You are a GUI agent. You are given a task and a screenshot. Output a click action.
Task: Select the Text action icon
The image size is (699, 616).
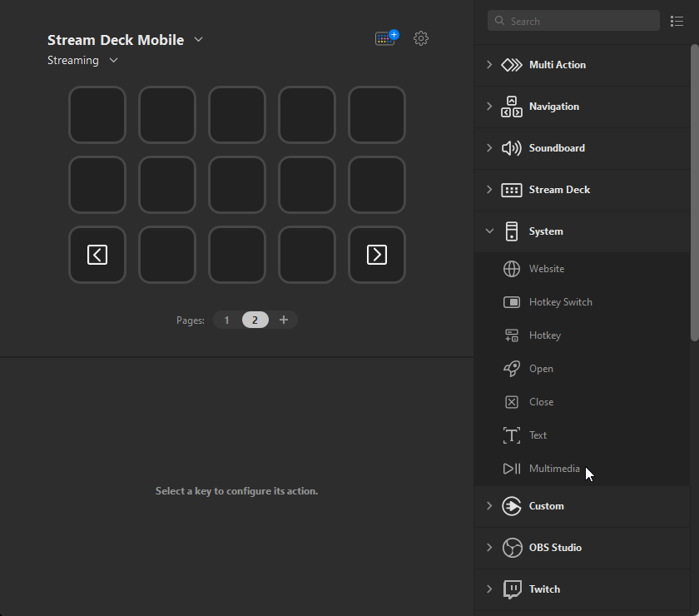(512, 435)
